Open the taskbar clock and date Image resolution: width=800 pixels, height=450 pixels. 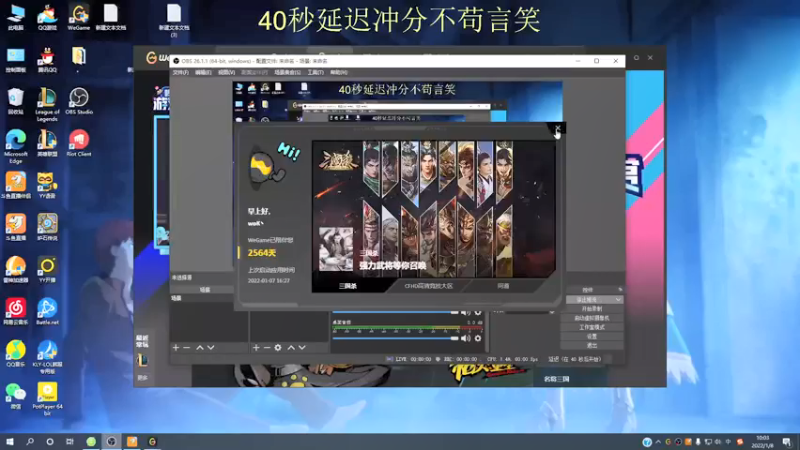coord(762,442)
